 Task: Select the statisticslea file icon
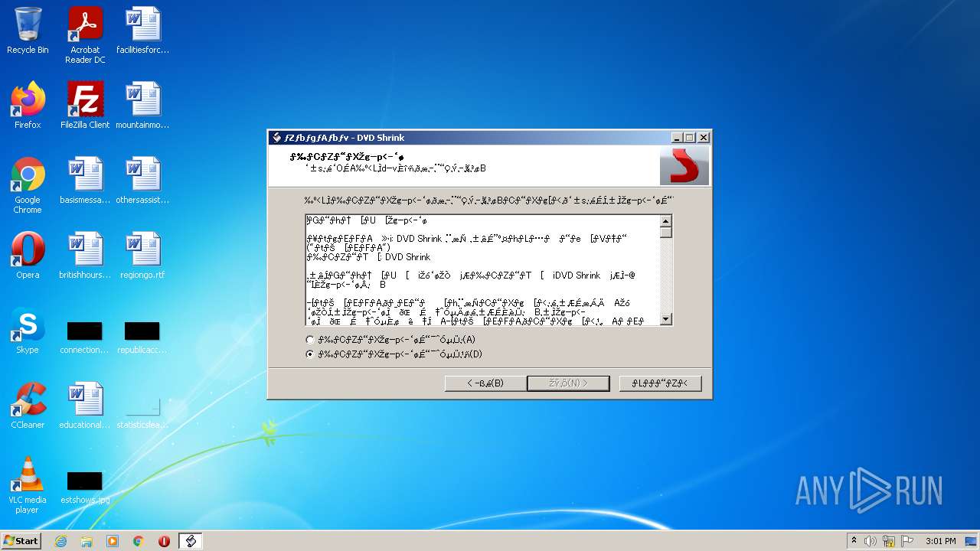(142, 413)
